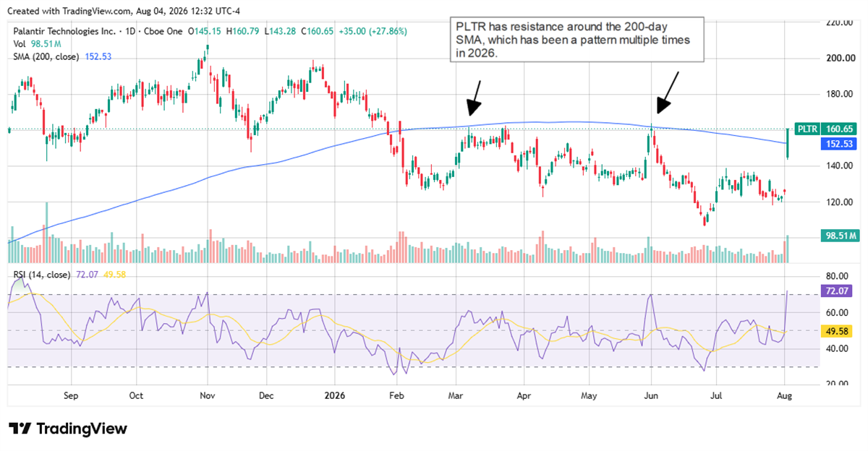Image resolution: width=868 pixels, height=451 pixels.
Task: Click the Jul label on the time axis
Action: click(x=716, y=397)
